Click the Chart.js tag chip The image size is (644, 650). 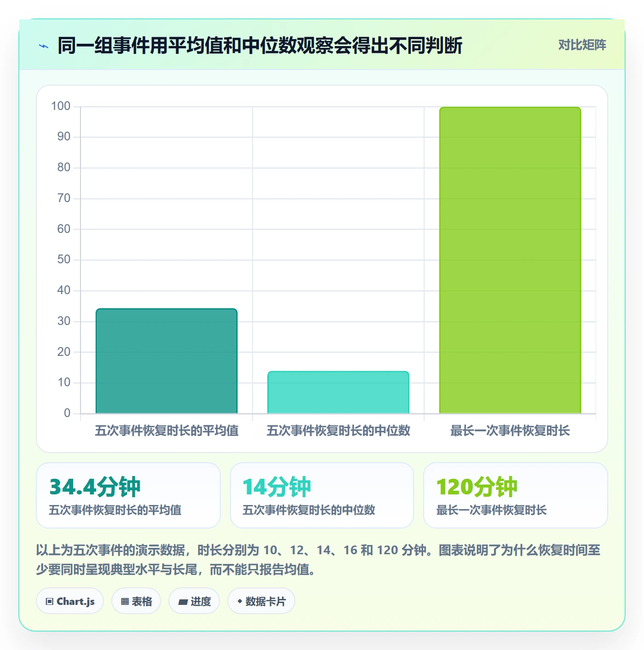coord(70,601)
